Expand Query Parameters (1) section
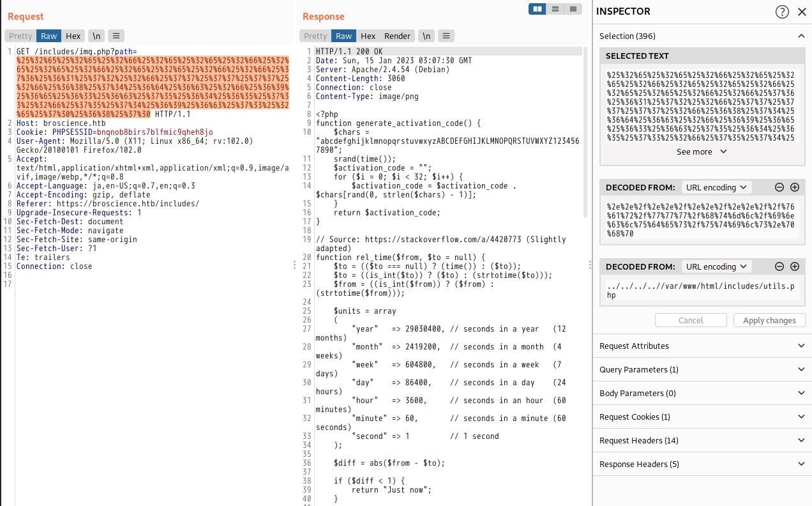This screenshot has height=506, width=812. click(702, 369)
